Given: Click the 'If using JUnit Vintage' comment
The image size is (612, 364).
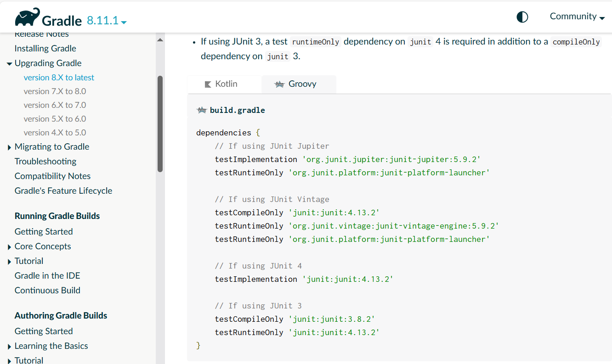Looking at the screenshot, I should point(272,199).
